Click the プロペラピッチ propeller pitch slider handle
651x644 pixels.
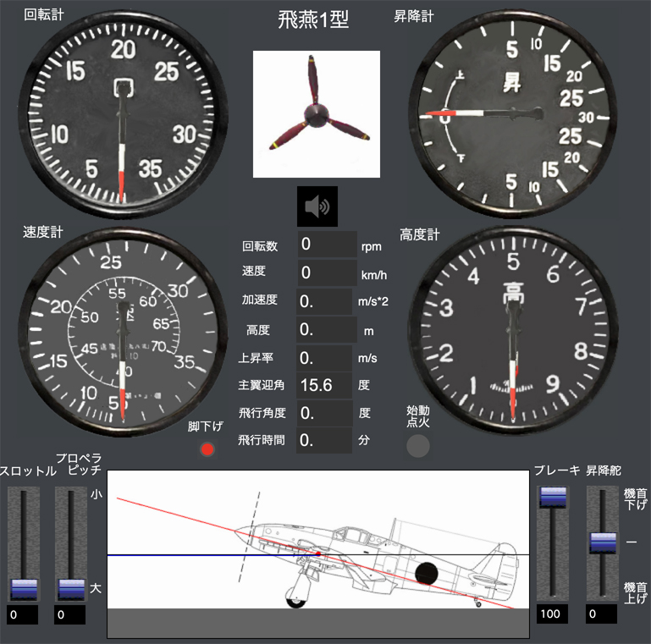(70, 589)
